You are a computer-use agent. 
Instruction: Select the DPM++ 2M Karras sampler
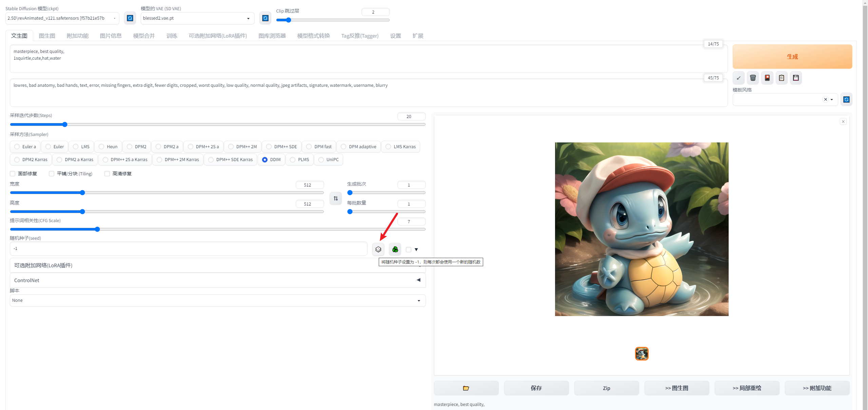(x=178, y=159)
